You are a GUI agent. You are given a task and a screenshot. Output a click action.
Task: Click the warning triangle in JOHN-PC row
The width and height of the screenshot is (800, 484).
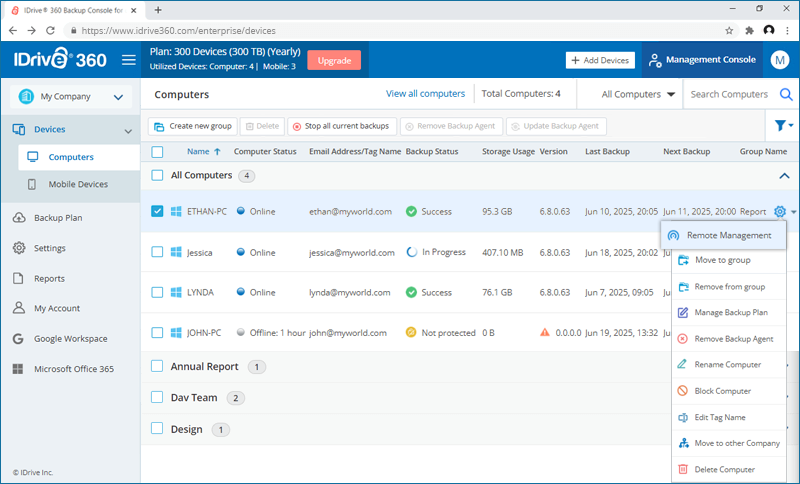pyautogui.click(x=545, y=333)
